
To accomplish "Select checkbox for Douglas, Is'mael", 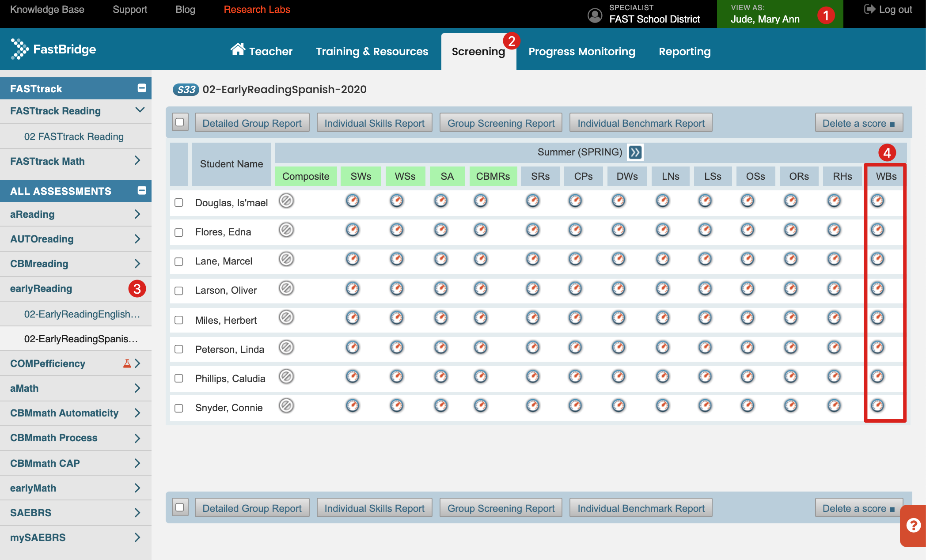I will (179, 203).
